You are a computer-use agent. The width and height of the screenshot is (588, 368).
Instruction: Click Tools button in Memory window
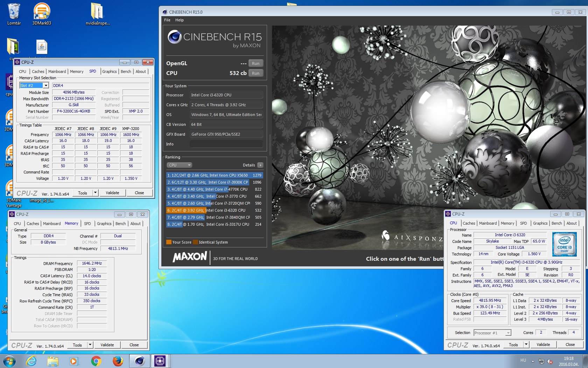[77, 345]
